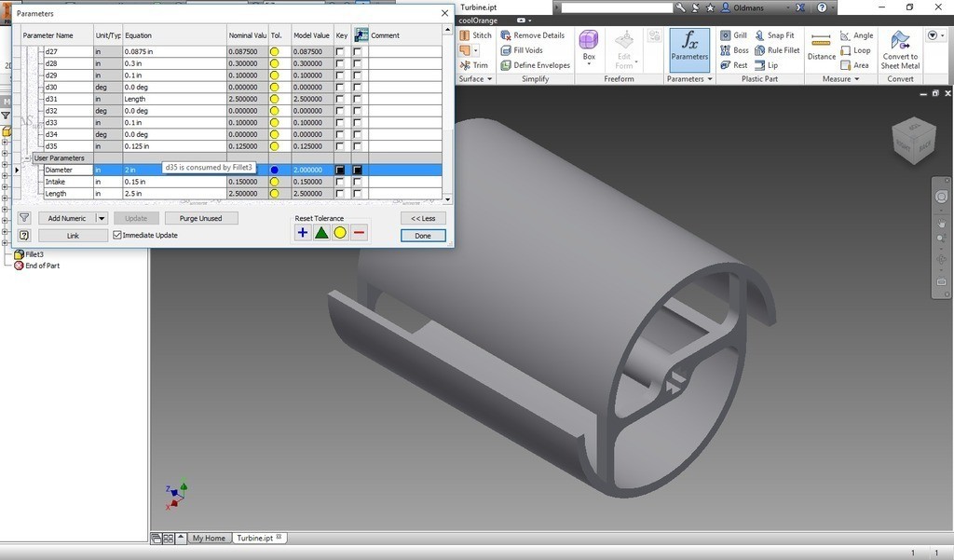Select the Lip tool

[767, 65]
